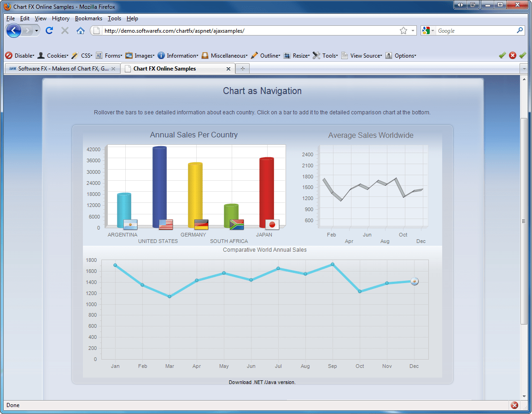Click the Japan flag icon on the chart
The height and width of the screenshot is (414, 532).
pyautogui.click(x=272, y=225)
